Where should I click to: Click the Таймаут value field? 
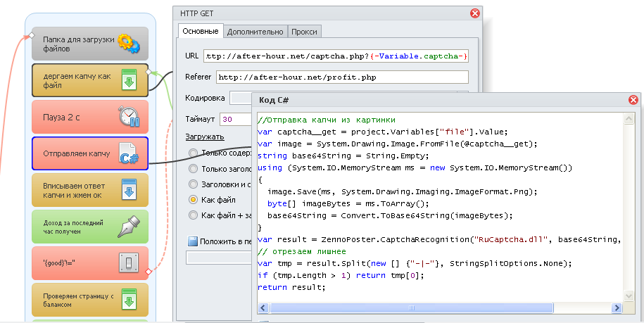236,120
